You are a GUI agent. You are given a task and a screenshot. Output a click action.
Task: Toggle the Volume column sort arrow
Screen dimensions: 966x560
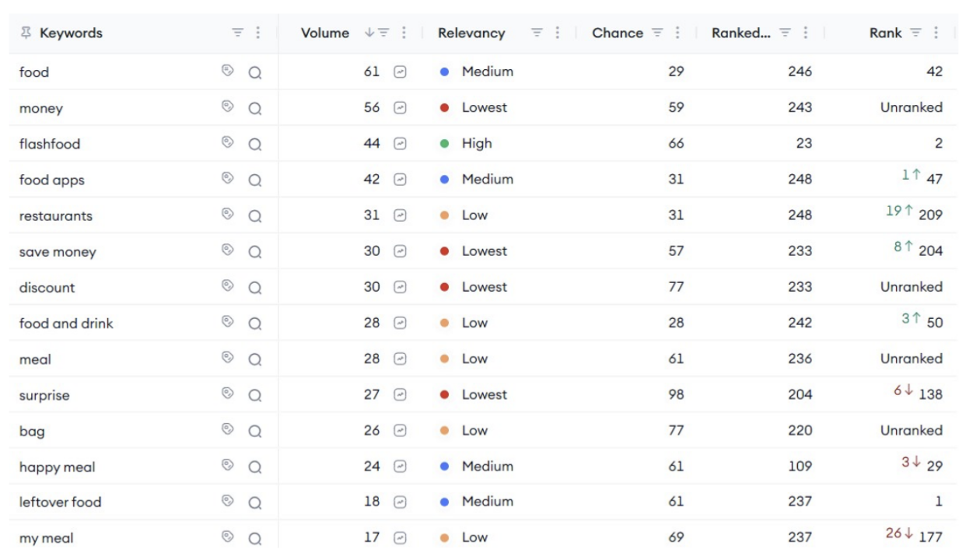(x=369, y=33)
